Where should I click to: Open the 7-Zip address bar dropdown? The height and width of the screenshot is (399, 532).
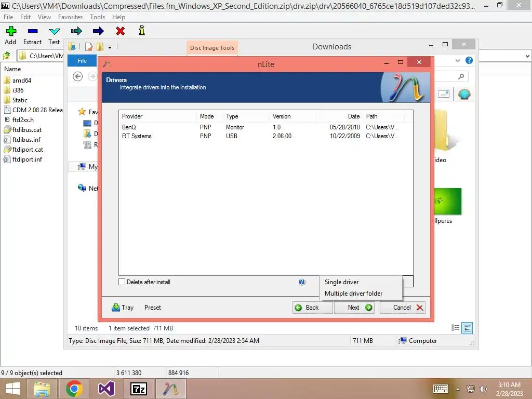pyautogui.click(x=528, y=56)
